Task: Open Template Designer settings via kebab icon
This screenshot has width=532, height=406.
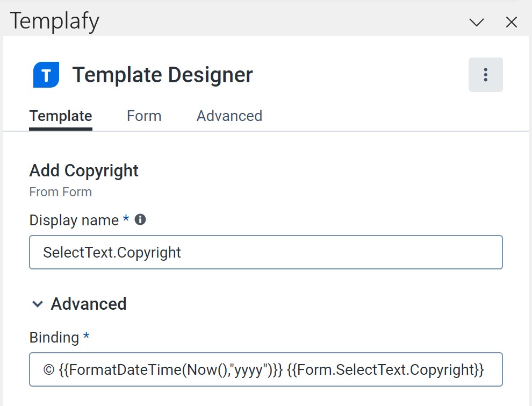Action: pyautogui.click(x=485, y=75)
